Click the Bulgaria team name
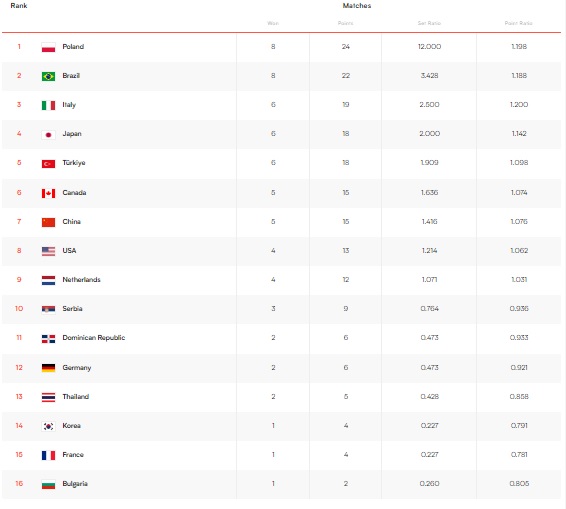 (75, 484)
